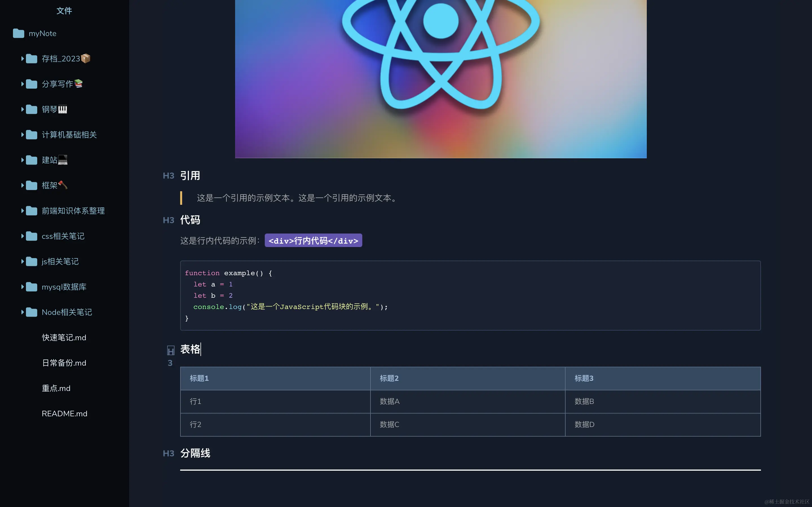
Task: Open the README.md file
Action: pyautogui.click(x=64, y=413)
